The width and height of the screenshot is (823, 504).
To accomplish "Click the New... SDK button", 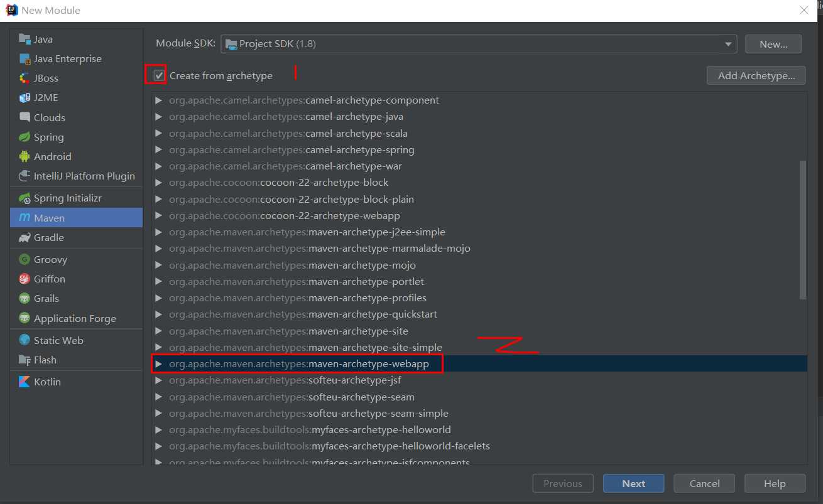I will 773,44.
